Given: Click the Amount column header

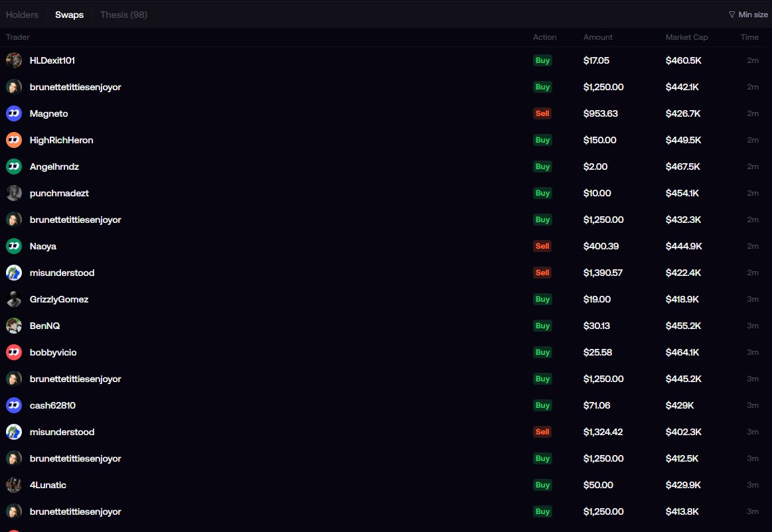Looking at the screenshot, I should (x=598, y=37).
